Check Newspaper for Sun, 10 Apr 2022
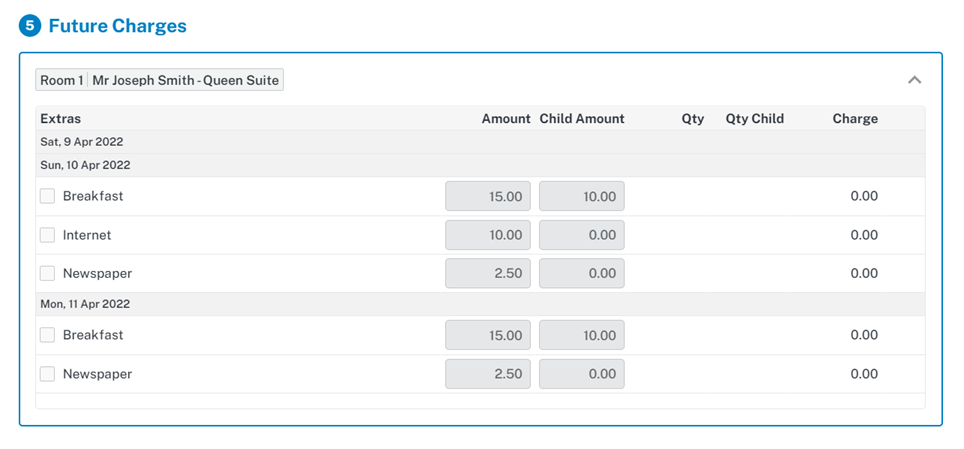Image resolution: width=964 pixels, height=449 pixels. pos(47,273)
